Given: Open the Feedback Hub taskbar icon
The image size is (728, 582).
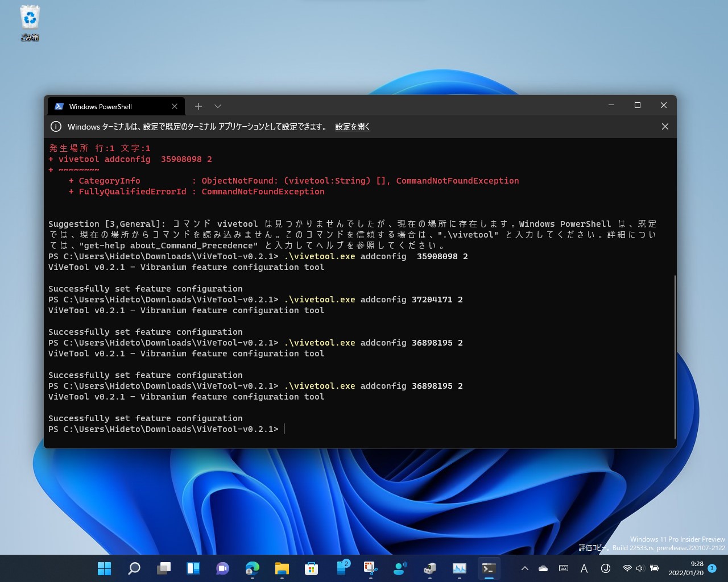Looking at the screenshot, I should (x=400, y=568).
